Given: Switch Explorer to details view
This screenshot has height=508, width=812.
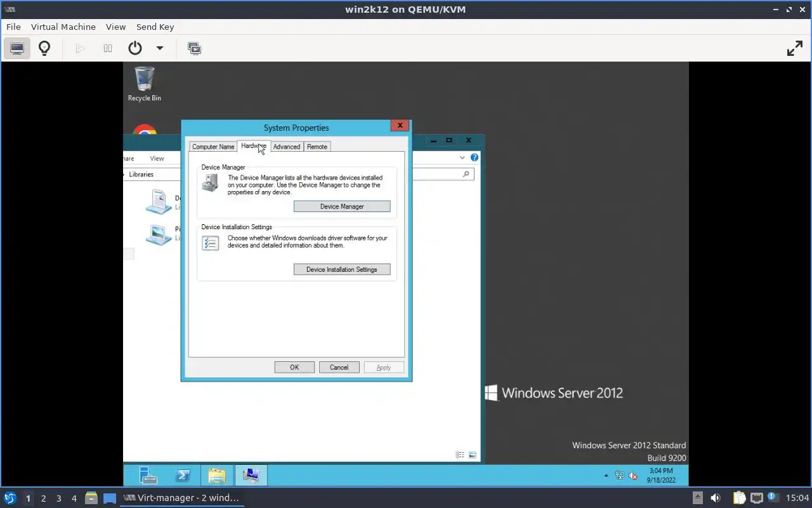Looking at the screenshot, I should coord(460,455).
